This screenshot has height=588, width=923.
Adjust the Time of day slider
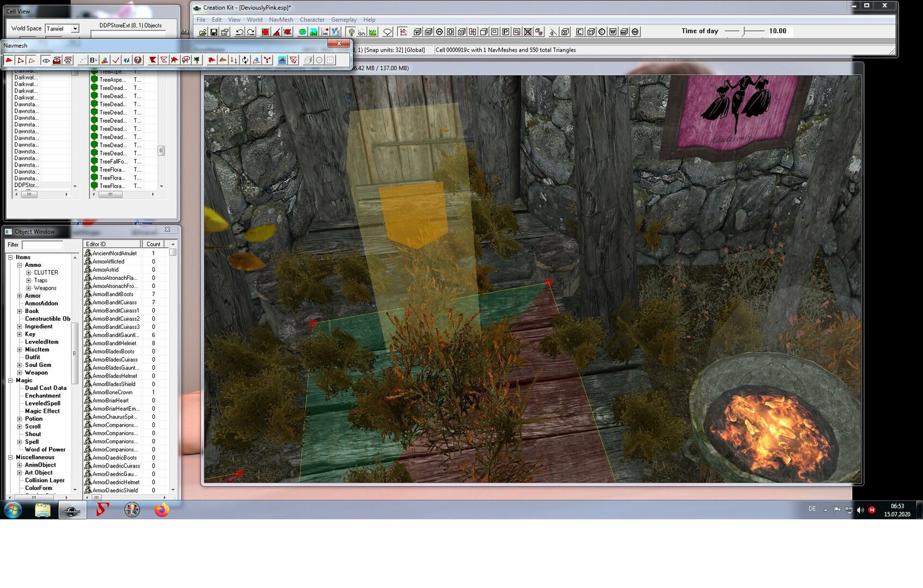(x=744, y=32)
